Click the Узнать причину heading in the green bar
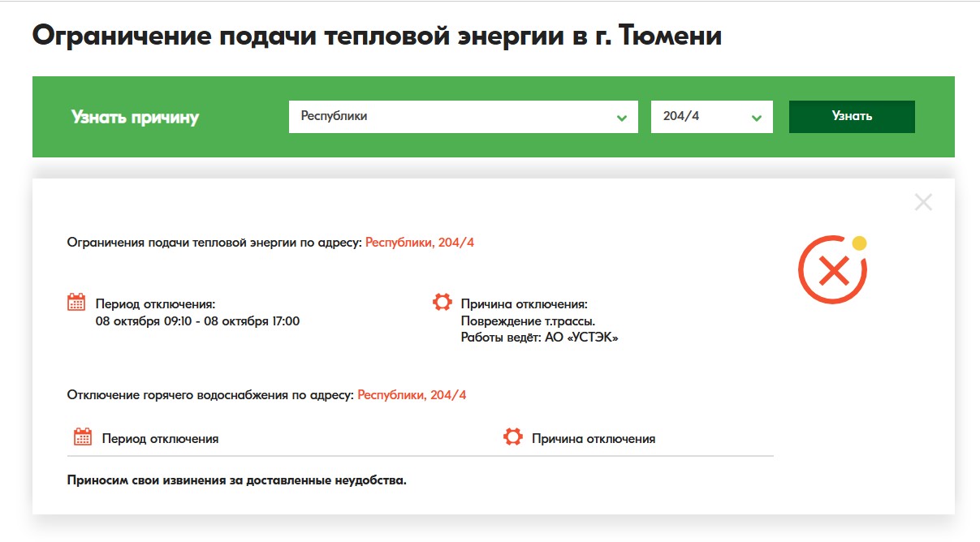 pos(135,117)
